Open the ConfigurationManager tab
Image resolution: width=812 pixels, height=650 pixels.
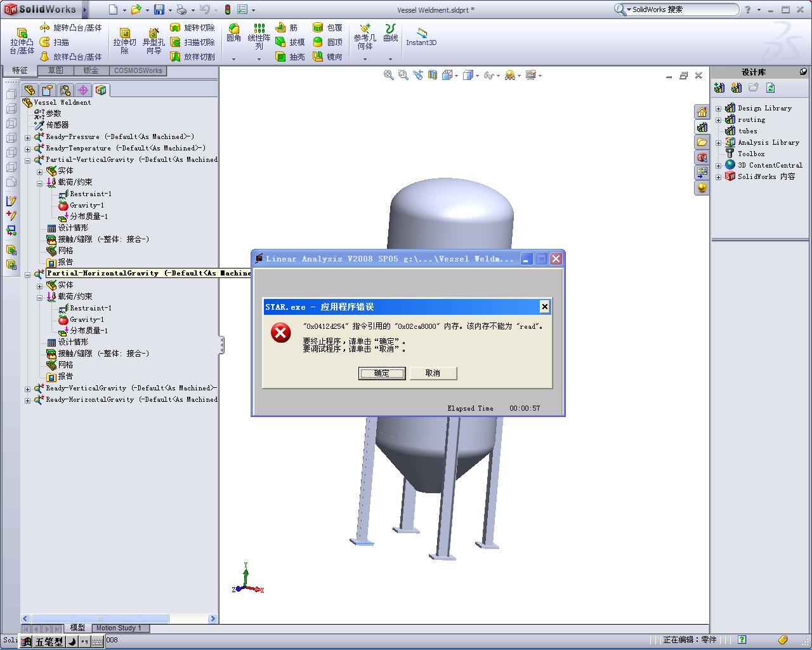pyautogui.click(x=65, y=90)
